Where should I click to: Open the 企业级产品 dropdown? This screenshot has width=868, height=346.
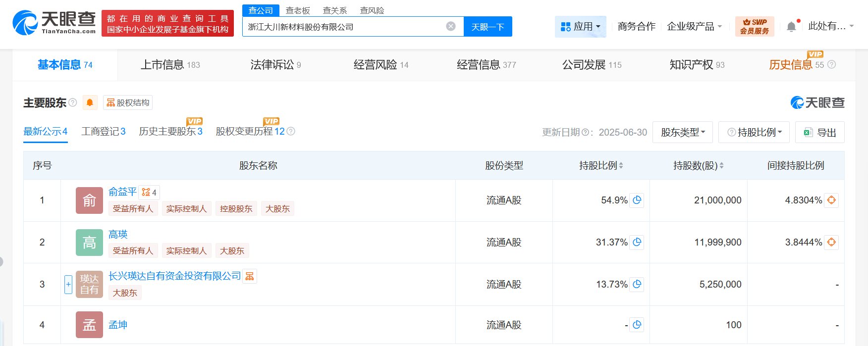click(694, 26)
